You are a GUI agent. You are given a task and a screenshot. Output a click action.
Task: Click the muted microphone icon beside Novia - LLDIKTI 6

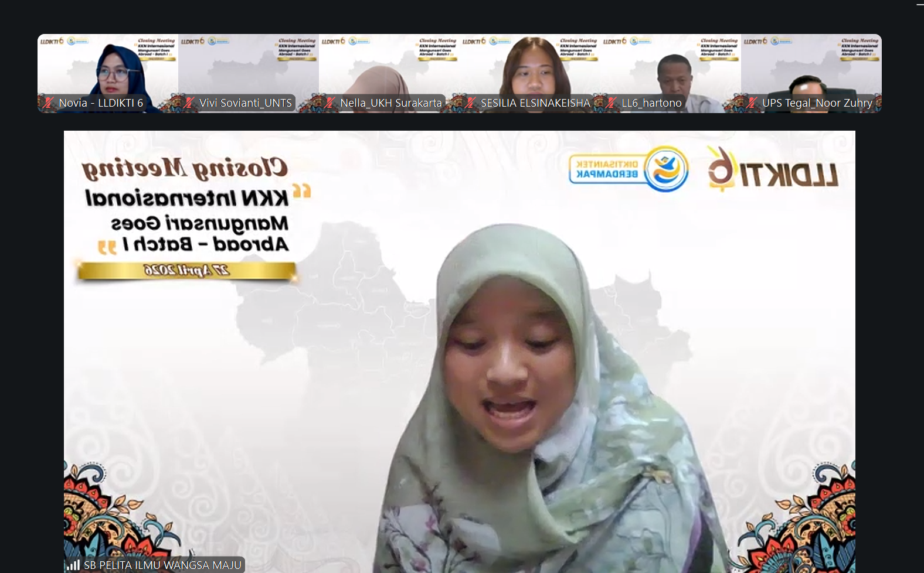(x=49, y=103)
